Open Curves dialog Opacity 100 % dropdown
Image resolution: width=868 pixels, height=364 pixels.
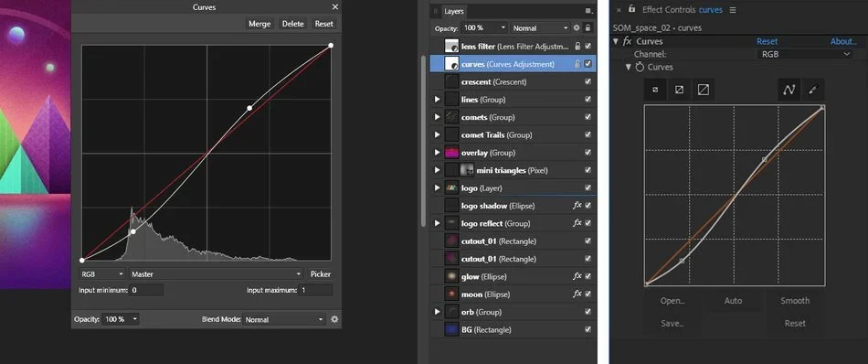(x=121, y=320)
